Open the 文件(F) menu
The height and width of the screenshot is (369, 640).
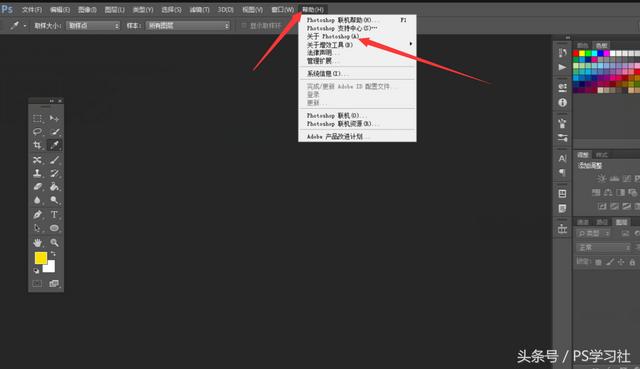pyautogui.click(x=32, y=9)
